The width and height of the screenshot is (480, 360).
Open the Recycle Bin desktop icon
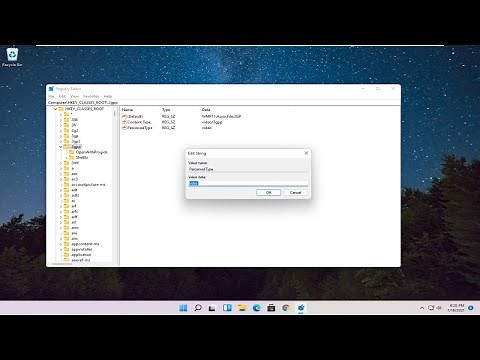tap(12, 57)
